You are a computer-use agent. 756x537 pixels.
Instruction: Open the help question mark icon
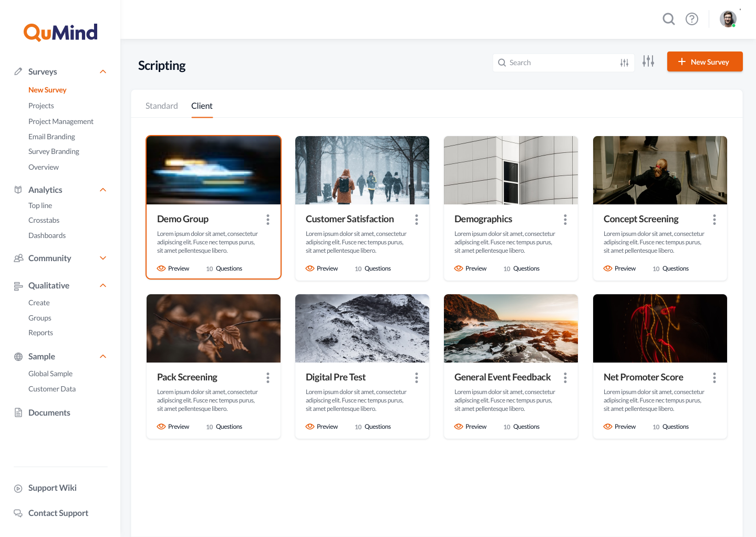(692, 19)
